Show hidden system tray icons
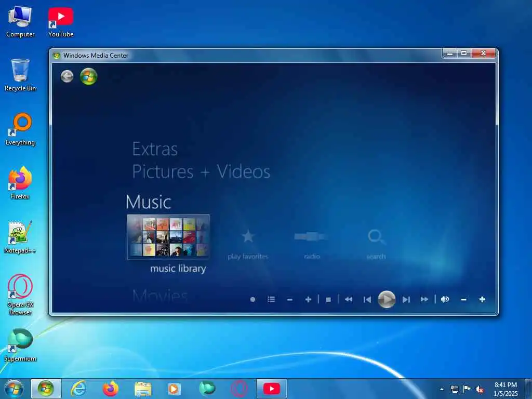The image size is (532, 399). pos(442,389)
